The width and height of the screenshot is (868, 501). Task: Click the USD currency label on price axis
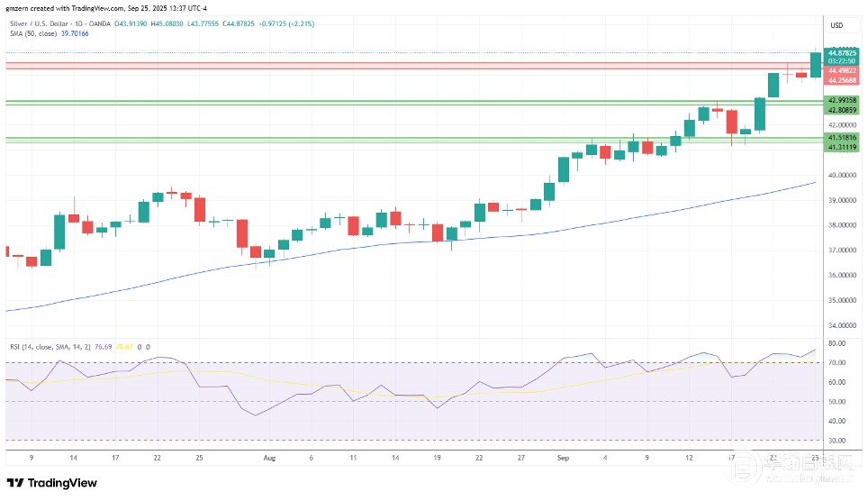click(836, 25)
